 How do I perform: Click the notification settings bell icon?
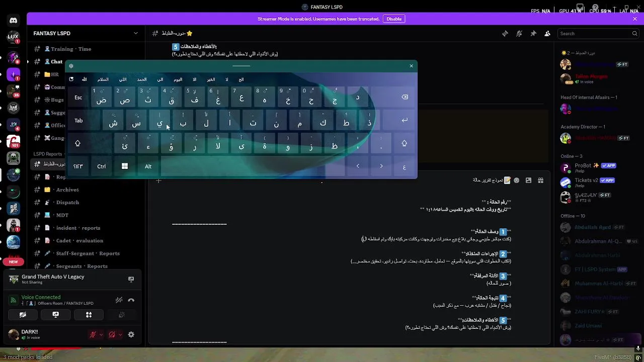pos(519,33)
